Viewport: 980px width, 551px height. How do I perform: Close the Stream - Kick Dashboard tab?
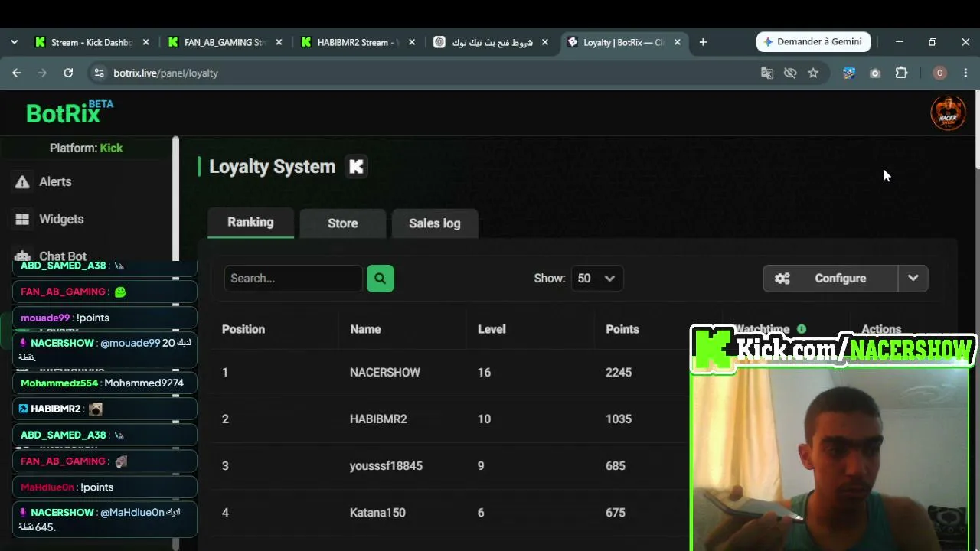145,42
